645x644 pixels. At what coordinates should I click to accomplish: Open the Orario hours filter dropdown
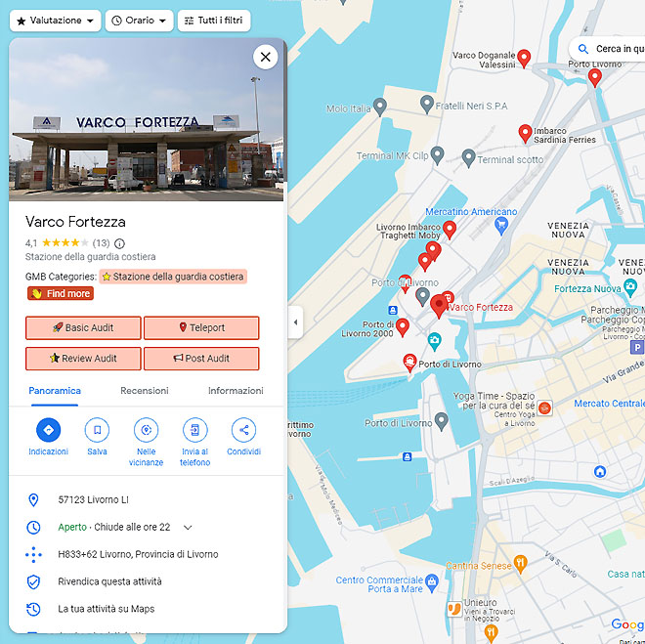coord(140,21)
